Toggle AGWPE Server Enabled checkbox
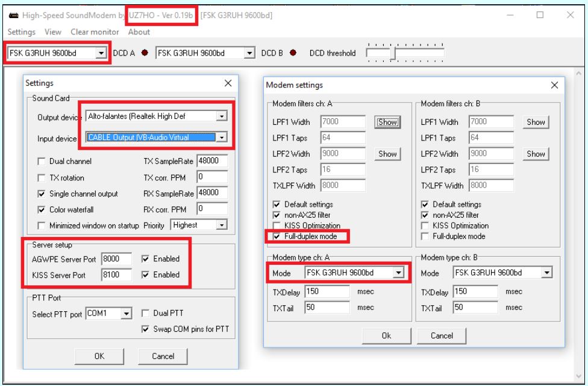Viewport: 588px width, 386px height. pos(146,259)
